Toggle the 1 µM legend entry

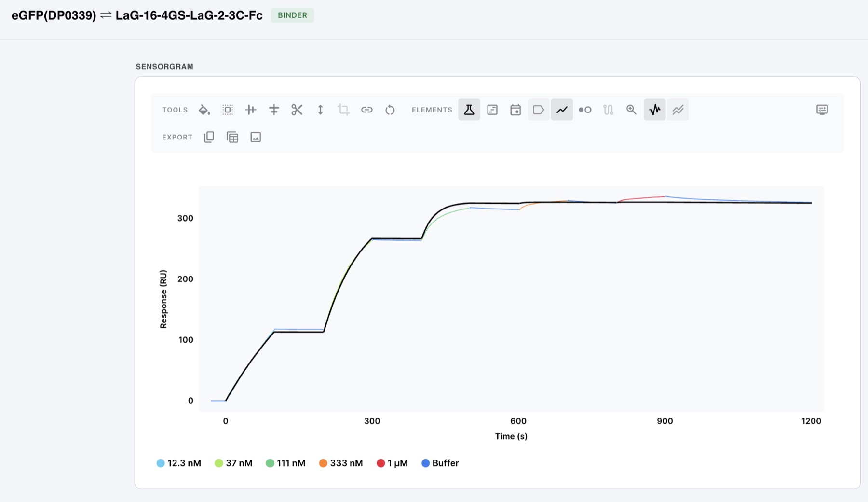click(392, 463)
